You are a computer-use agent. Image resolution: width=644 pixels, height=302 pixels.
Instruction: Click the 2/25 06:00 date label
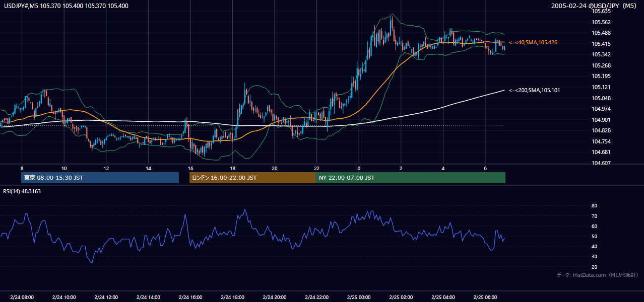pyautogui.click(x=485, y=297)
